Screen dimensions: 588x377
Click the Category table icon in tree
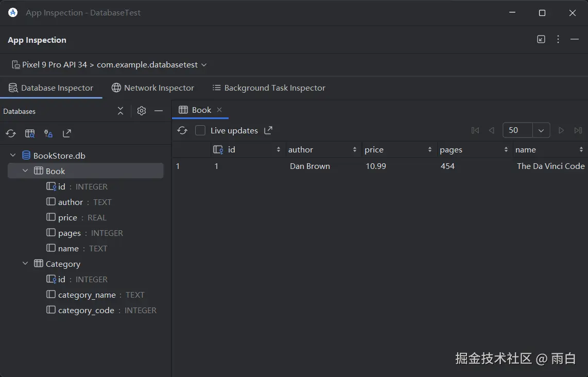(39, 263)
